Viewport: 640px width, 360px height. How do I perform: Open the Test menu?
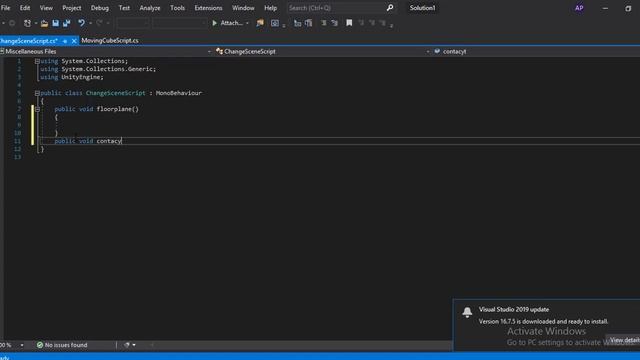coord(124,8)
